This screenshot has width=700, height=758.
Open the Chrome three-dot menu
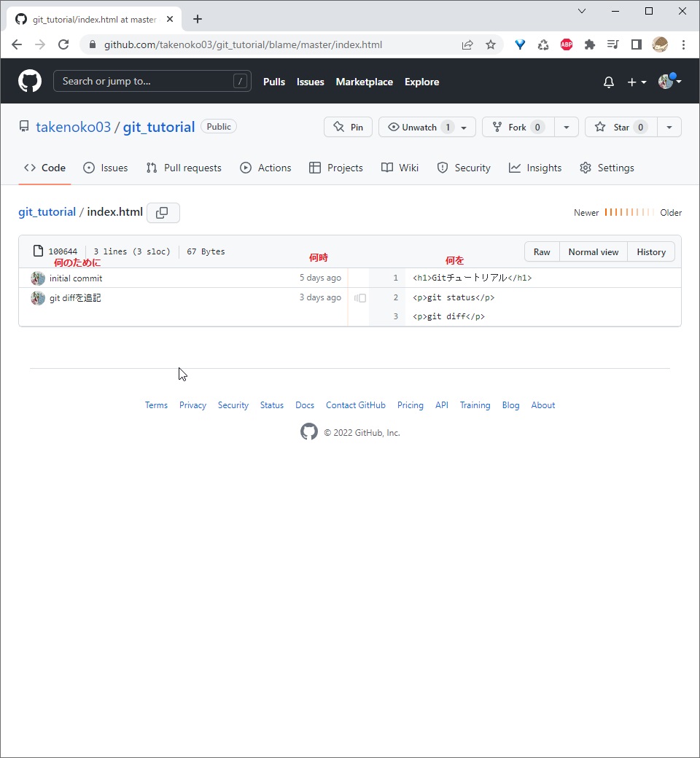[683, 45]
